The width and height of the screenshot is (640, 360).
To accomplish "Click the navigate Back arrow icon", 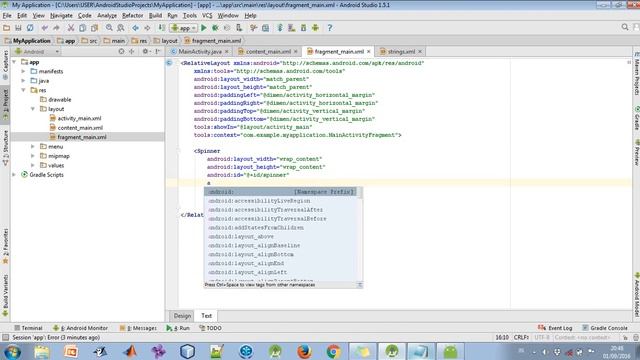I will [135, 28].
